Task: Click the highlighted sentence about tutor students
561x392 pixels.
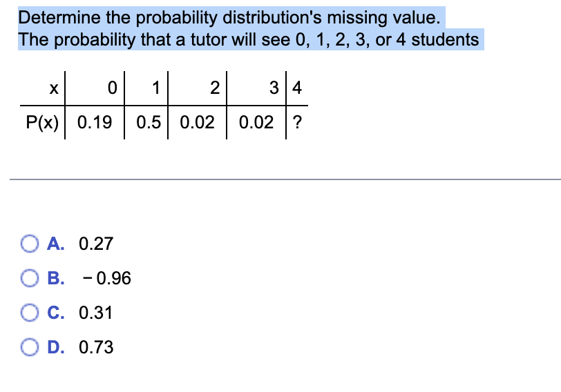Action: pyautogui.click(x=249, y=39)
